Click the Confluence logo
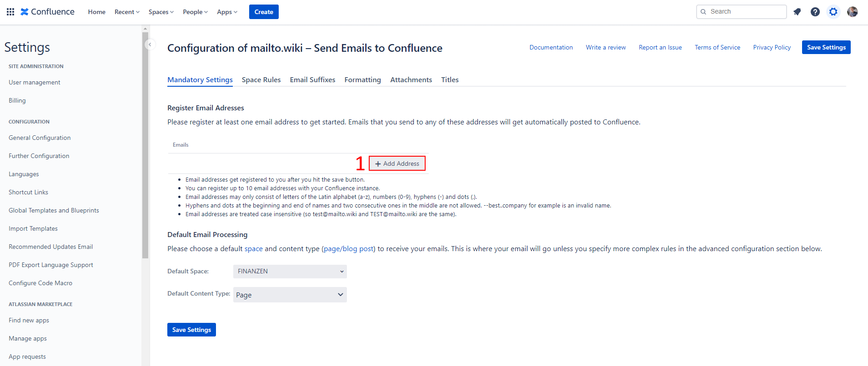The image size is (868, 366). click(x=47, y=12)
